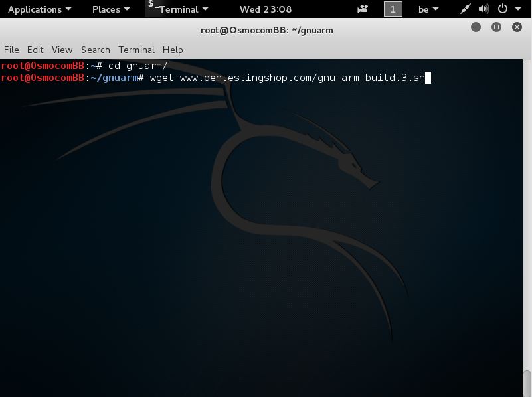Minimize the terminal window

pos(476,27)
